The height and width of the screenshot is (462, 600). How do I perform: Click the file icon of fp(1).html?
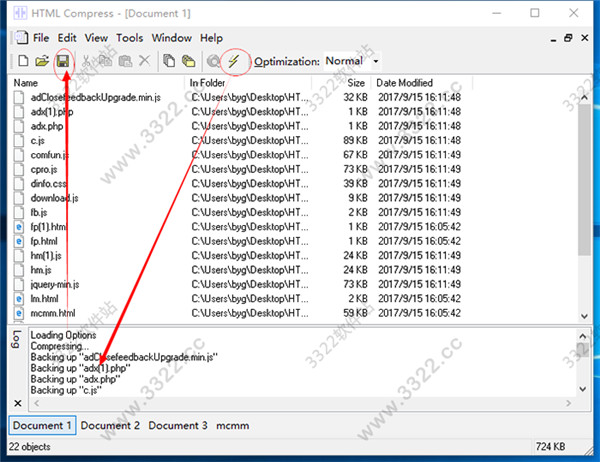click(x=19, y=227)
